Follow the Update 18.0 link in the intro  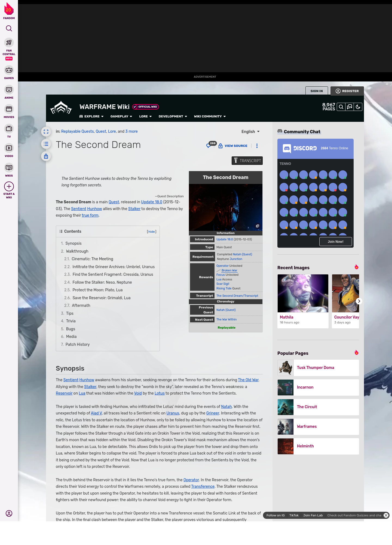click(152, 202)
